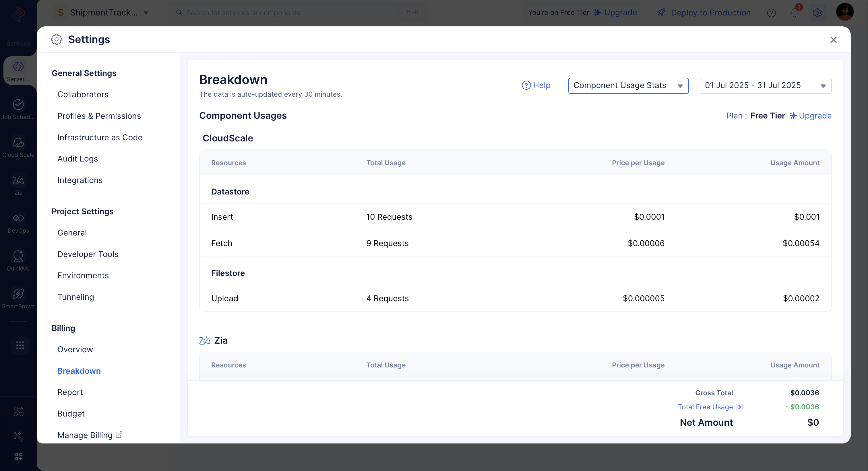
Task: Open Audit Logs page
Action: [77, 159]
